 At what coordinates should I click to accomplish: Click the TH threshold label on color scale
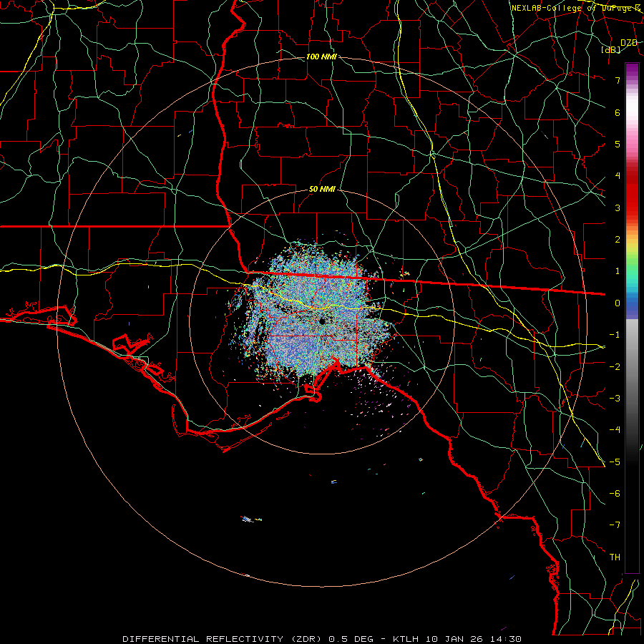[615, 557]
